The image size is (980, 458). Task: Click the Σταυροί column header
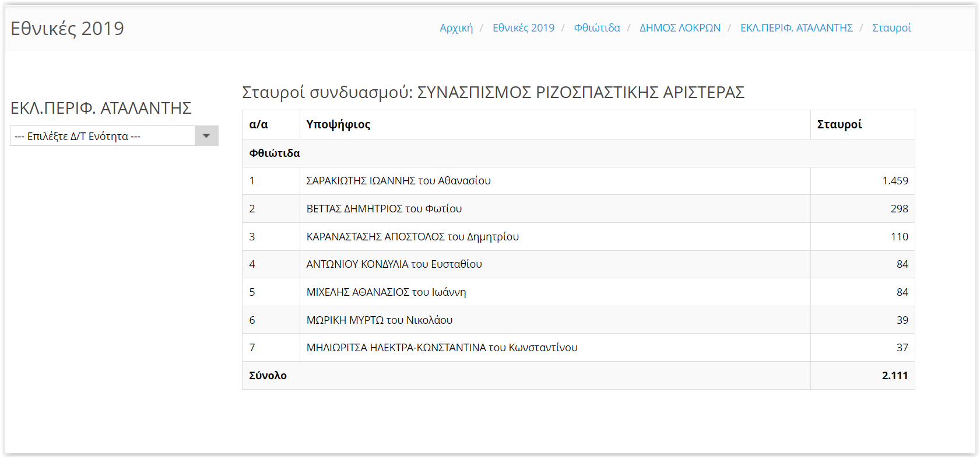click(839, 124)
